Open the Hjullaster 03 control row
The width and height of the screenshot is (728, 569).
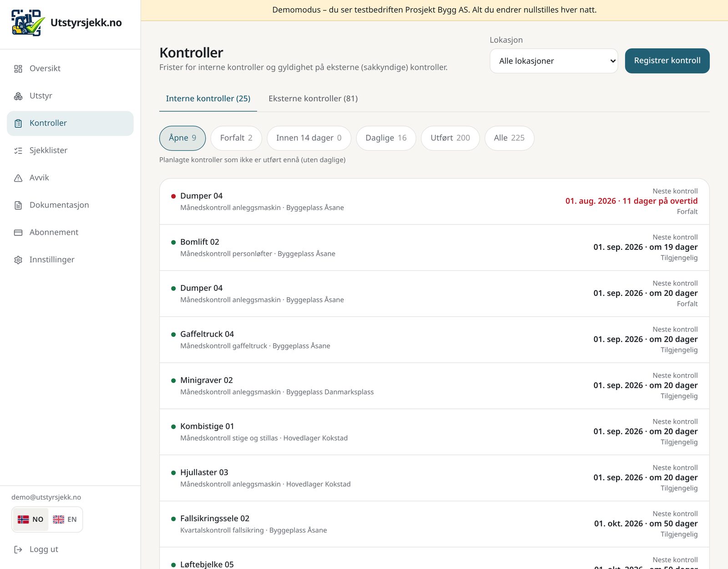pos(435,478)
